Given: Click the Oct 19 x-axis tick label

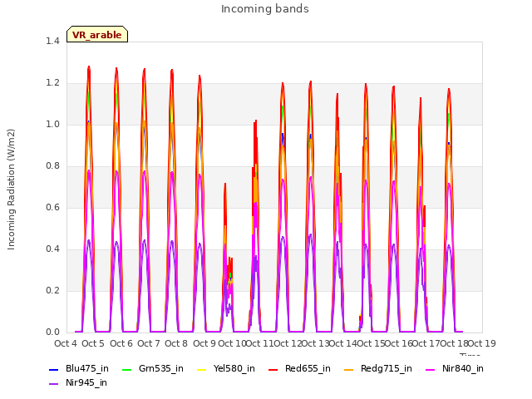Looking at the screenshot, I should pyautogui.click(x=482, y=343).
